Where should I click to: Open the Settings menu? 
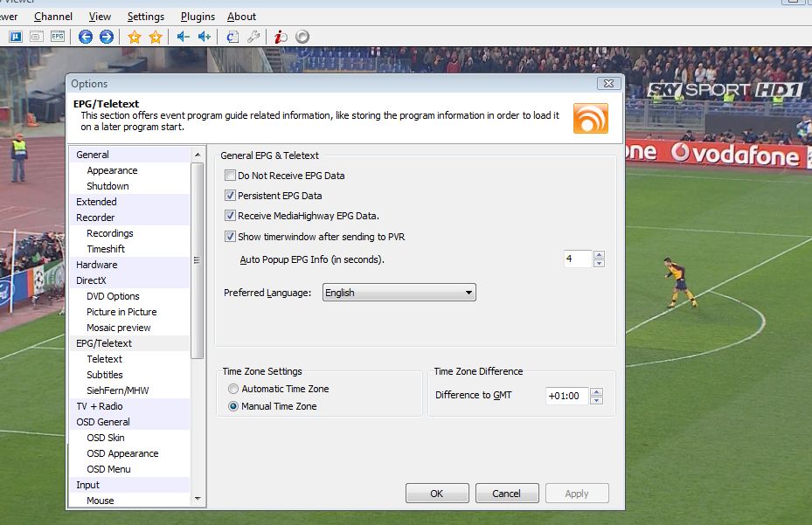146,17
